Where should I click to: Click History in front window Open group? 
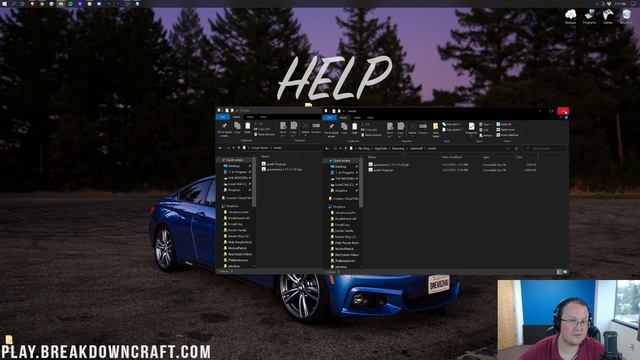[486, 135]
